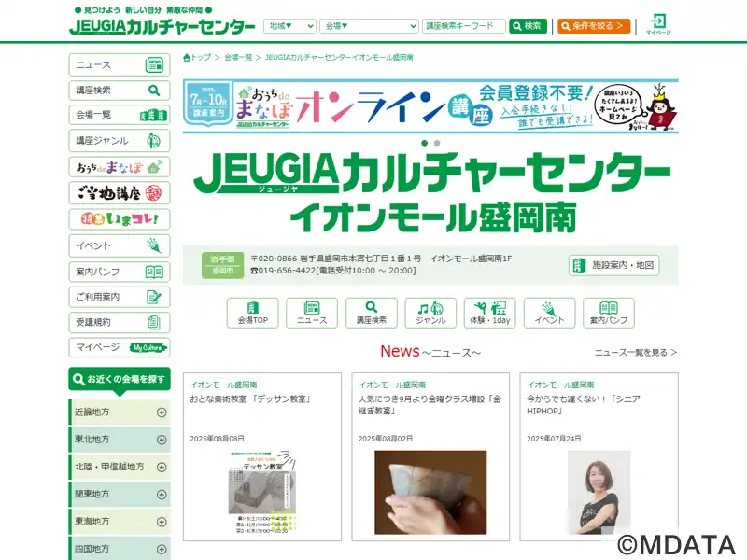Click the 講座検索 magnifier icon button

pos(372,313)
